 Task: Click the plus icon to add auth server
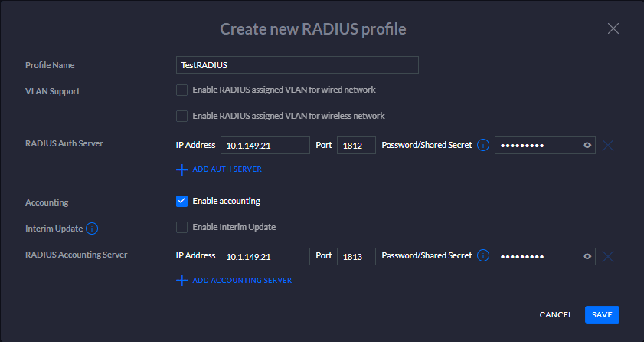182,169
